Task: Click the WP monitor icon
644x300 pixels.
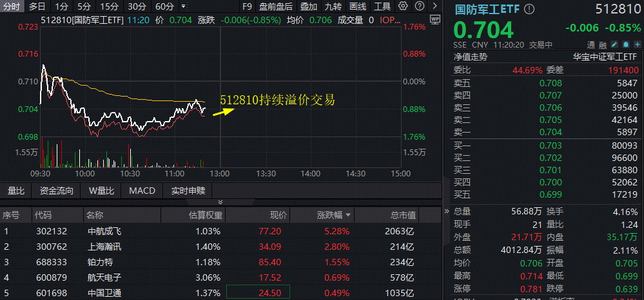Action: pos(434,19)
